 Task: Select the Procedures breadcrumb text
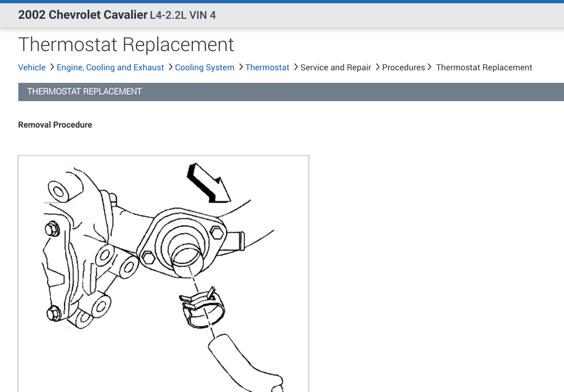[x=403, y=67]
